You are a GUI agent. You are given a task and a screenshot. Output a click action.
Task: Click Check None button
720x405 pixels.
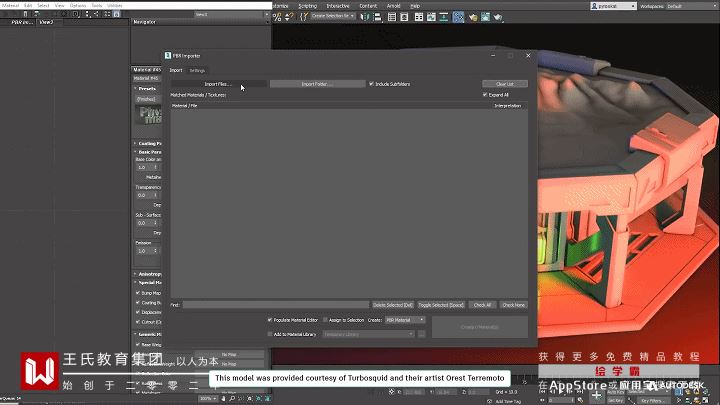pyautogui.click(x=513, y=305)
